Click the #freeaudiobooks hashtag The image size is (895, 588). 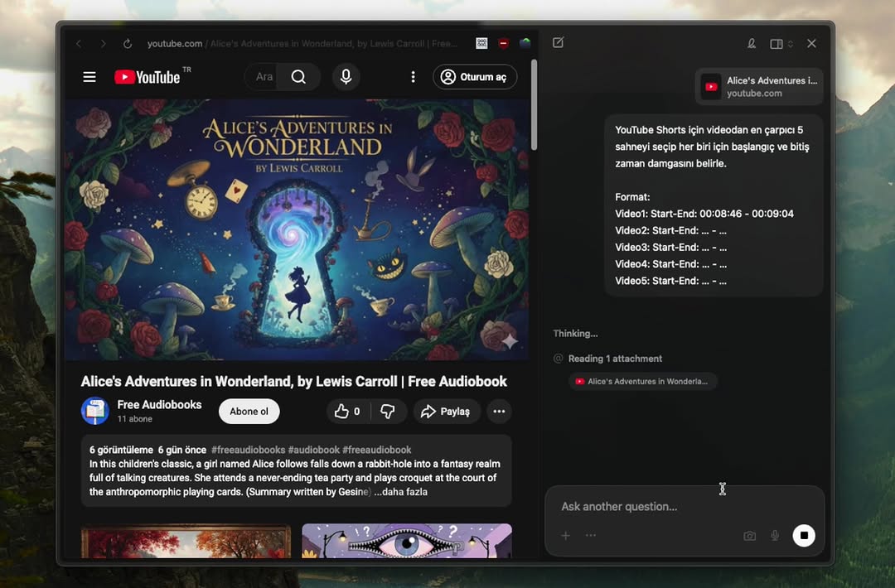(x=248, y=450)
